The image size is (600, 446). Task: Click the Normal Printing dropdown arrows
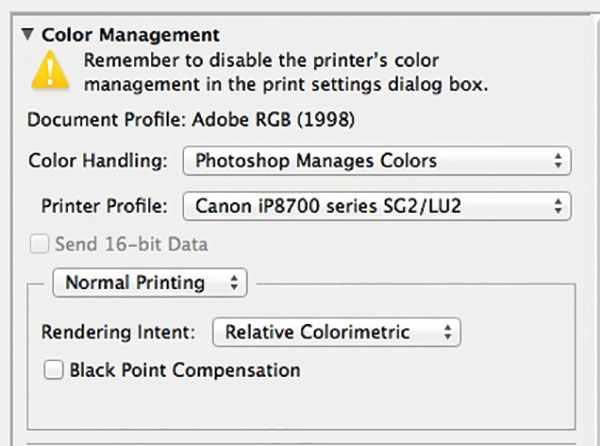pyautogui.click(x=234, y=283)
